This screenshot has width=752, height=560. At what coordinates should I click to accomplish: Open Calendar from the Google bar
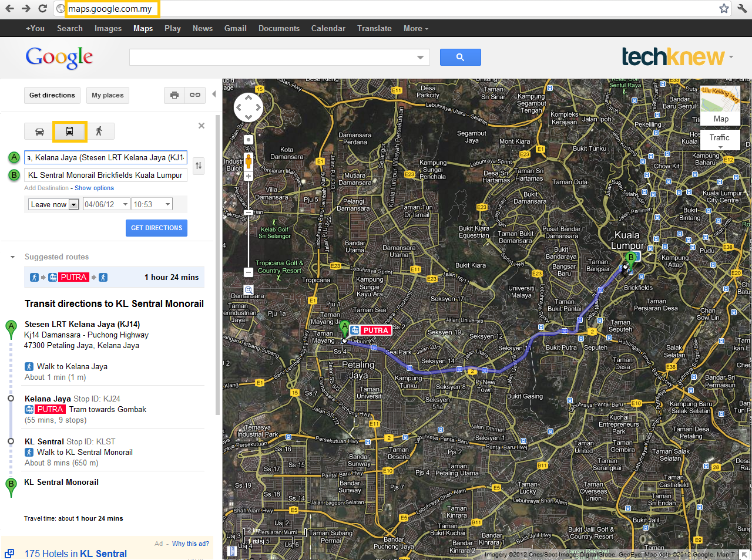point(328,28)
